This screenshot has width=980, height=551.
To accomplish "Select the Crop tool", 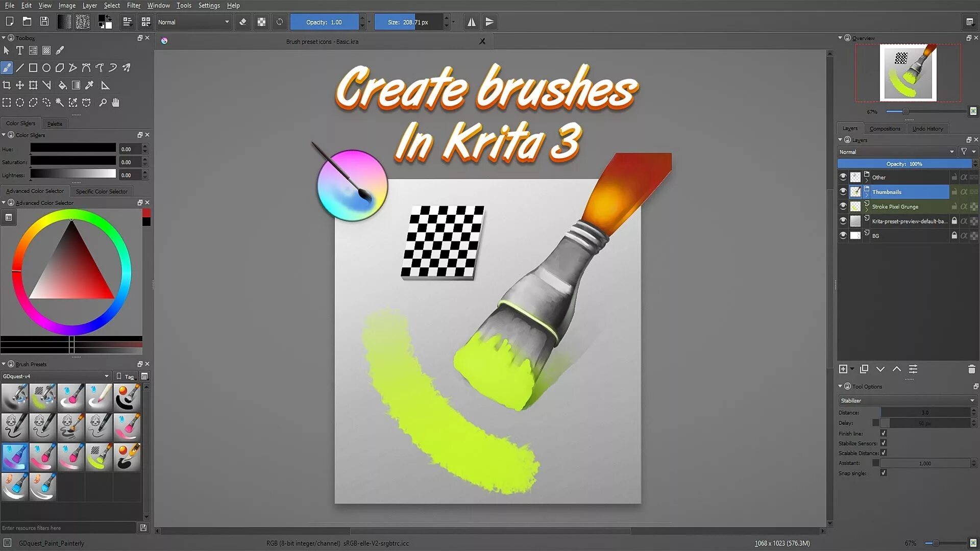I will (x=7, y=85).
